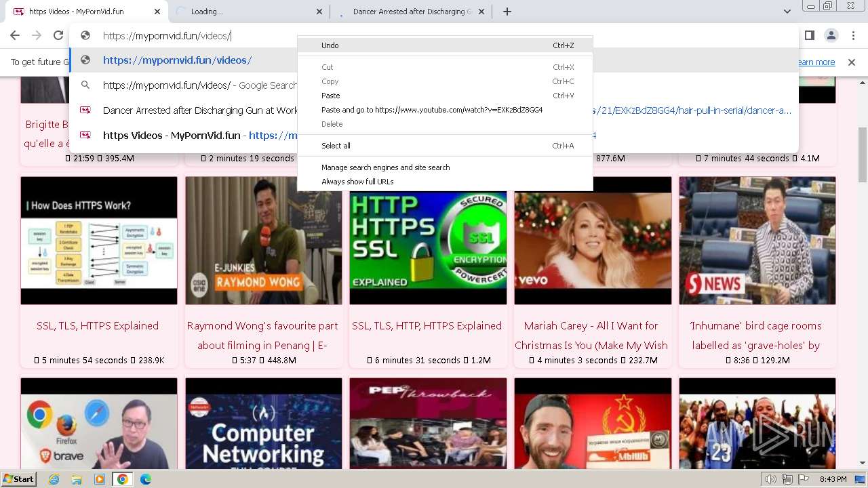This screenshot has width=868, height=488.
Task: Enable 'Always show full URLs' option
Action: [445, 182]
